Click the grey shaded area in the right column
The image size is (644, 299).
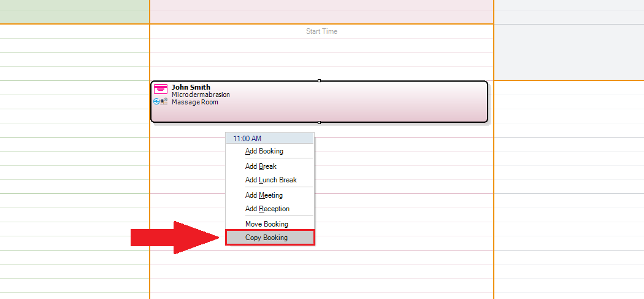tap(569, 52)
